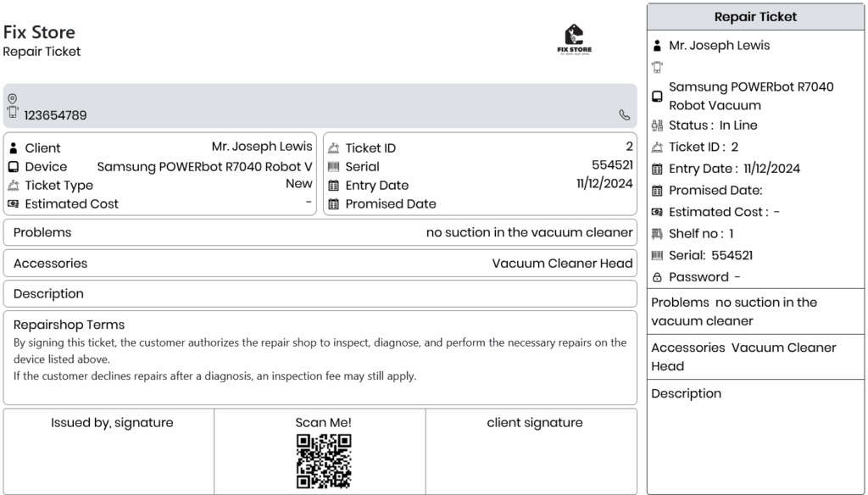Click the 'Shelf no : 1' text

(x=701, y=234)
